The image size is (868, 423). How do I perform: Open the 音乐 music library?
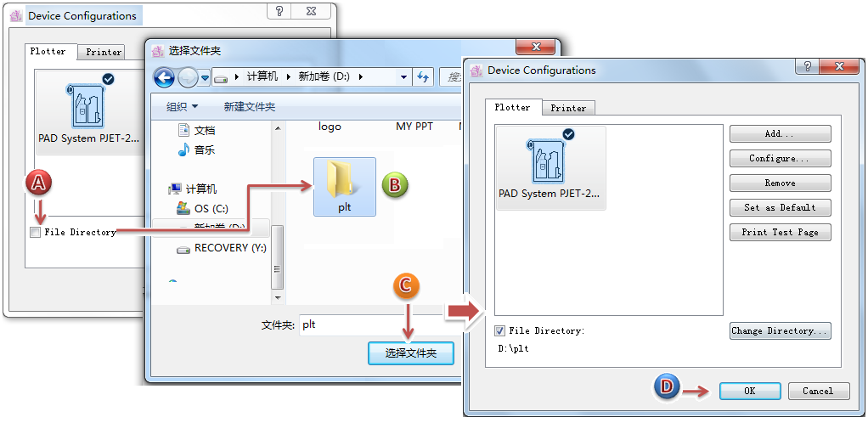204,150
